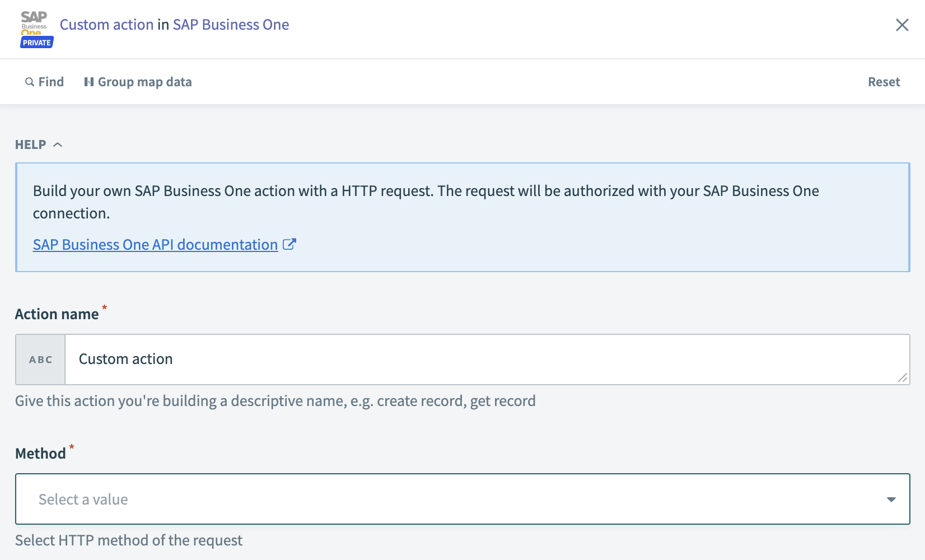Image resolution: width=925 pixels, height=560 pixels.
Task: Click the required field asterisk on Method
Action: point(72,448)
